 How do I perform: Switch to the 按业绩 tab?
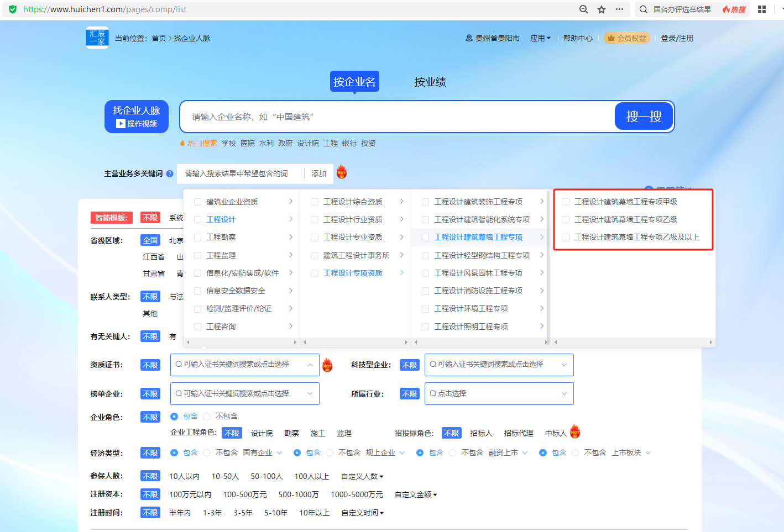[430, 82]
